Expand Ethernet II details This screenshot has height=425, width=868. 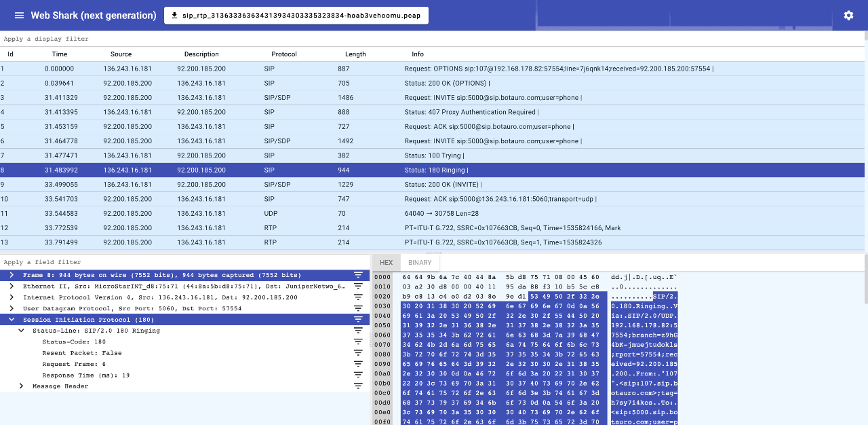pyautogui.click(x=12, y=287)
